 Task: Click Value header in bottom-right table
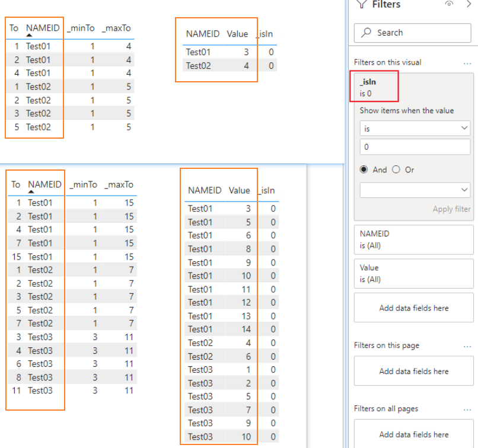(240, 190)
